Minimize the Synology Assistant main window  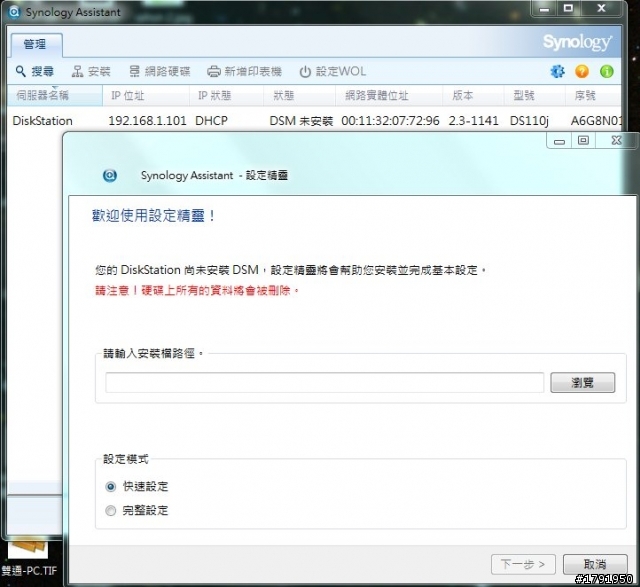click(544, 8)
